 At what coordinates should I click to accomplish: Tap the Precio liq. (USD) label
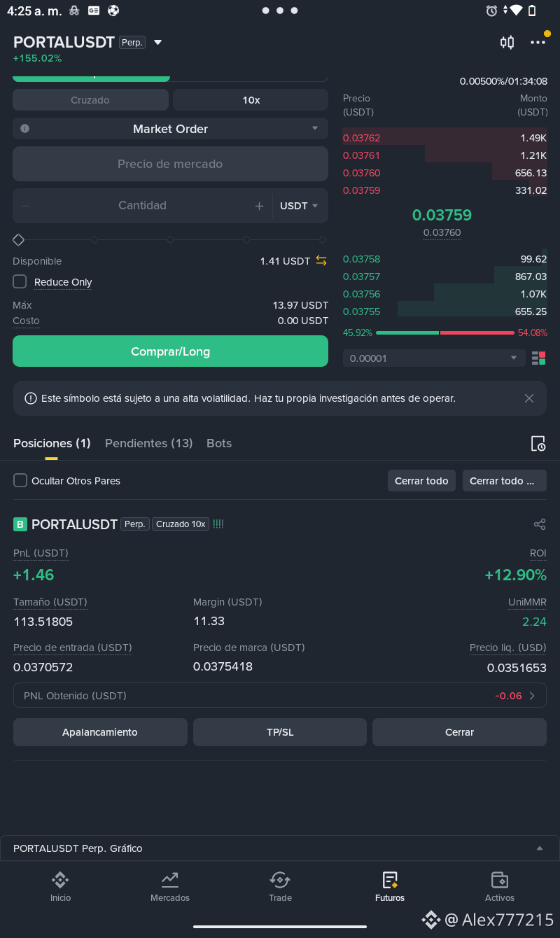[x=508, y=647]
